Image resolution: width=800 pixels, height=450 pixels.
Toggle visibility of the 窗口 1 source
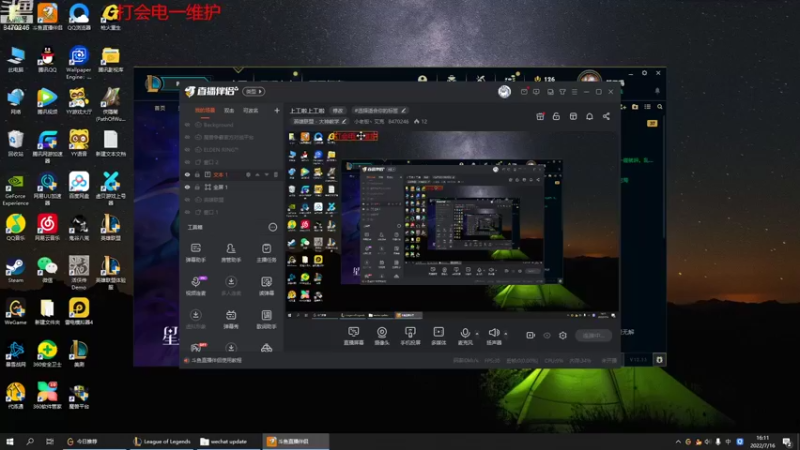coord(188,212)
